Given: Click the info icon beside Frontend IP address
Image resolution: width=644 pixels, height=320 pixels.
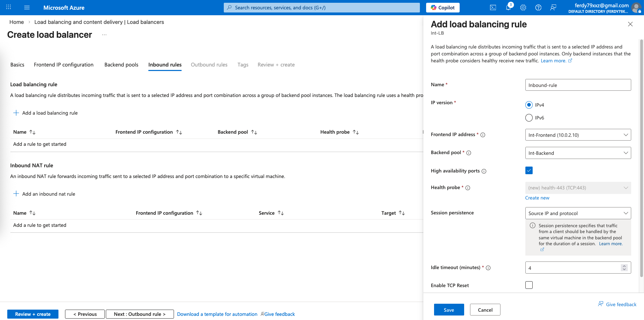Looking at the screenshot, I should (x=483, y=135).
